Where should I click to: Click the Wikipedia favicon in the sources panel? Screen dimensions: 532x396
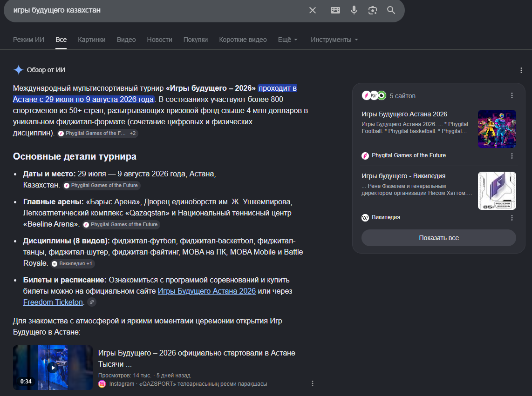tap(365, 218)
